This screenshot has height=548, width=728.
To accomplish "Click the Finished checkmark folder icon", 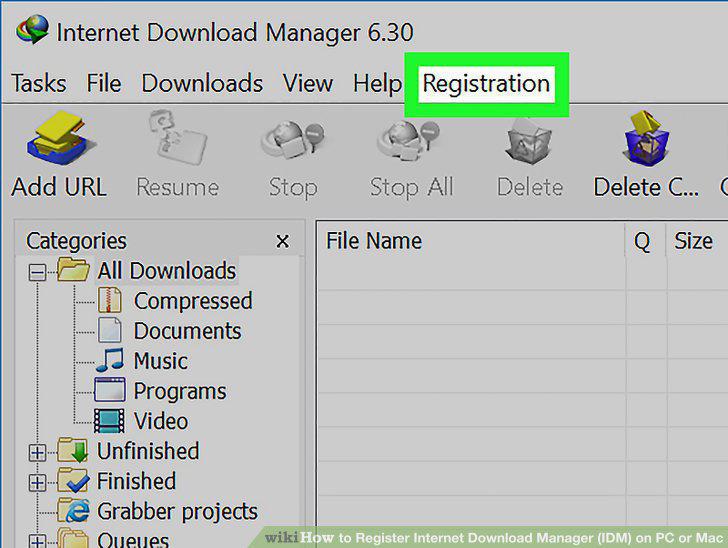I will (x=73, y=480).
